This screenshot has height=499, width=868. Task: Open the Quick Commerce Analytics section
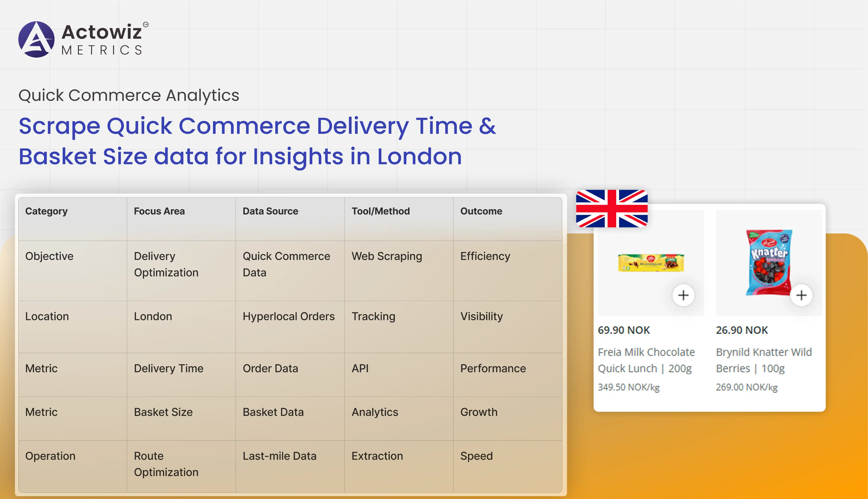coord(129,95)
